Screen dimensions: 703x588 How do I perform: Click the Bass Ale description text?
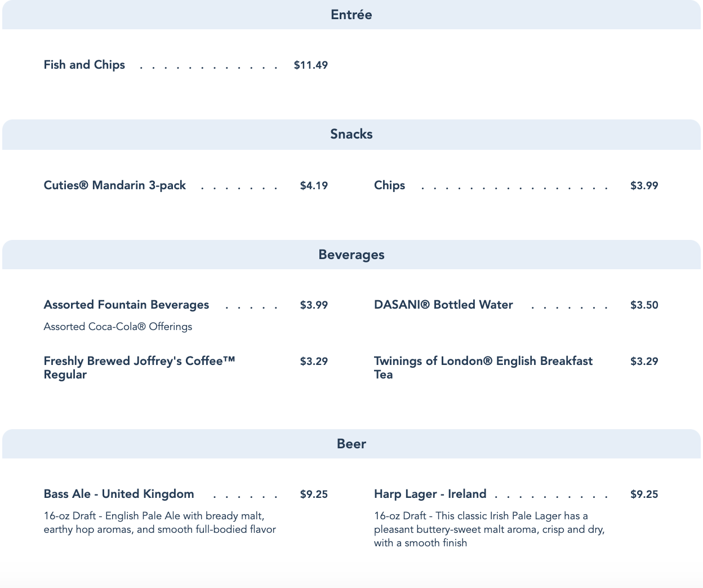tap(159, 523)
